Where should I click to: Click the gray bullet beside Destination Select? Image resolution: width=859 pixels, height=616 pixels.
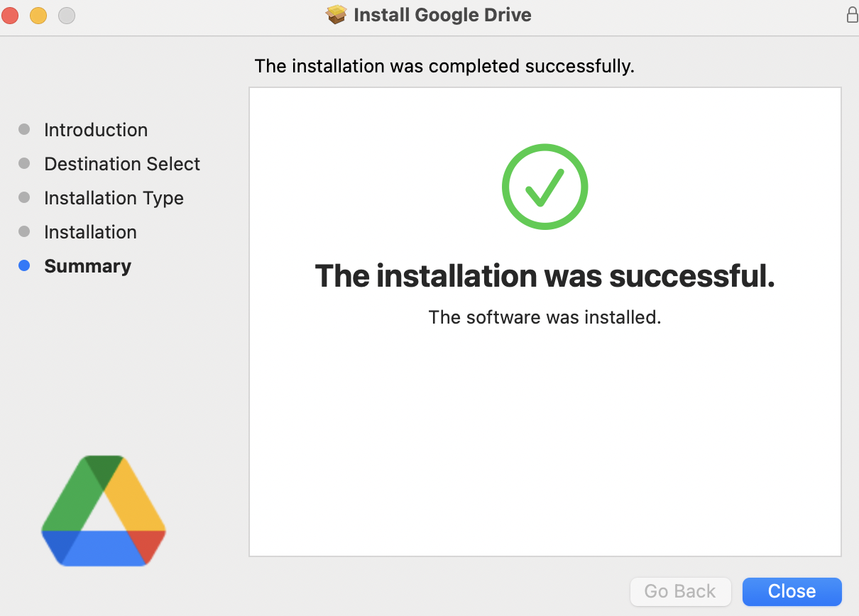[x=24, y=163]
